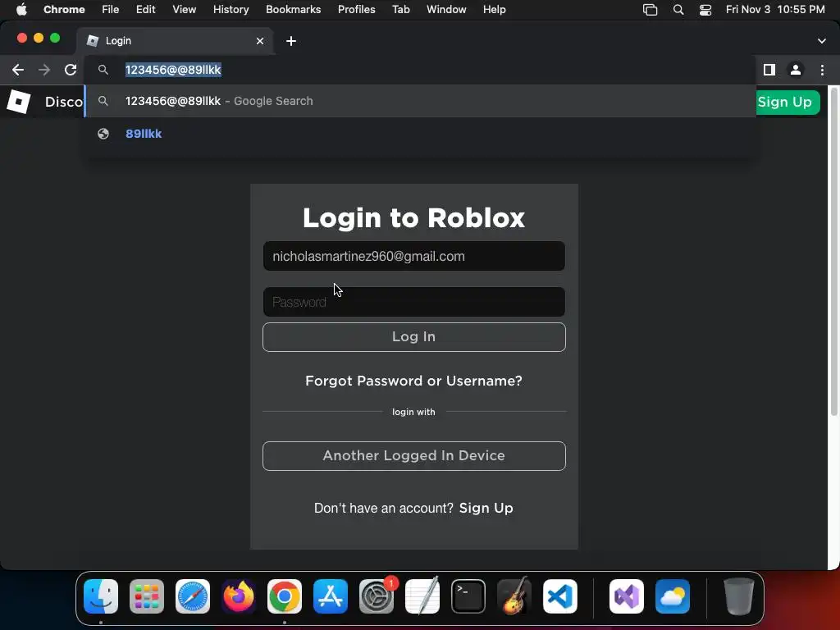Open Visual Studio from the dock
The width and height of the screenshot is (840, 630).
tap(627, 596)
